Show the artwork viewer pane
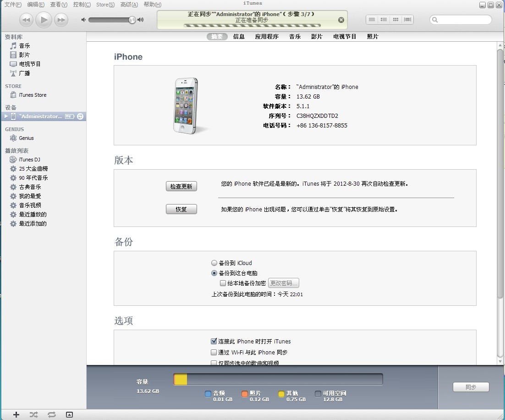Image resolution: width=505 pixels, height=420 pixels. tap(69, 414)
